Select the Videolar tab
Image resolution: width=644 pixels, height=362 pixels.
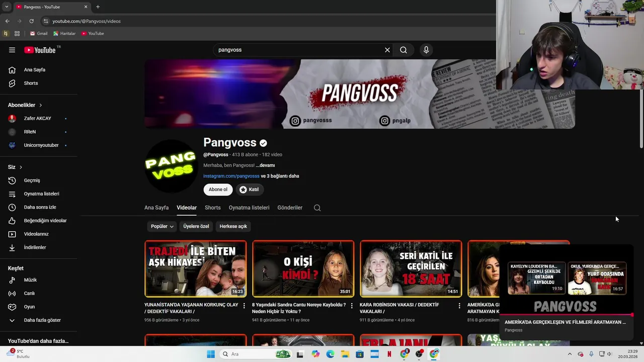click(187, 208)
